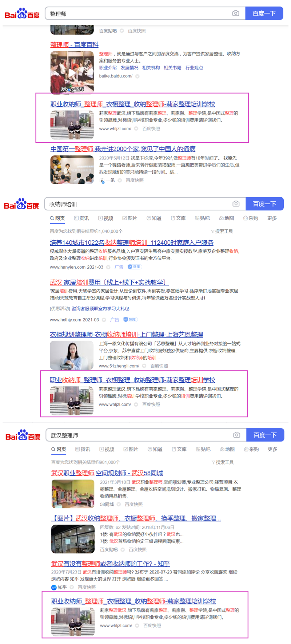Image resolution: width=291 pixels, height=644 pixels.
Task: Switch to 贴吧 tab on 武汉整理师 page
Action: pyautogui.click(x=203, y=449)
